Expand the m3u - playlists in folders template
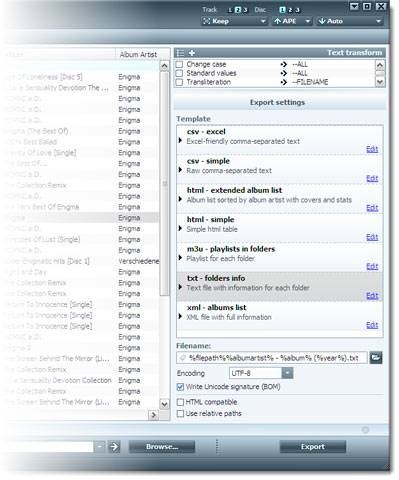The width and height of the screenshot is (399, 480). pyautogui.click(x=180, y=258)
